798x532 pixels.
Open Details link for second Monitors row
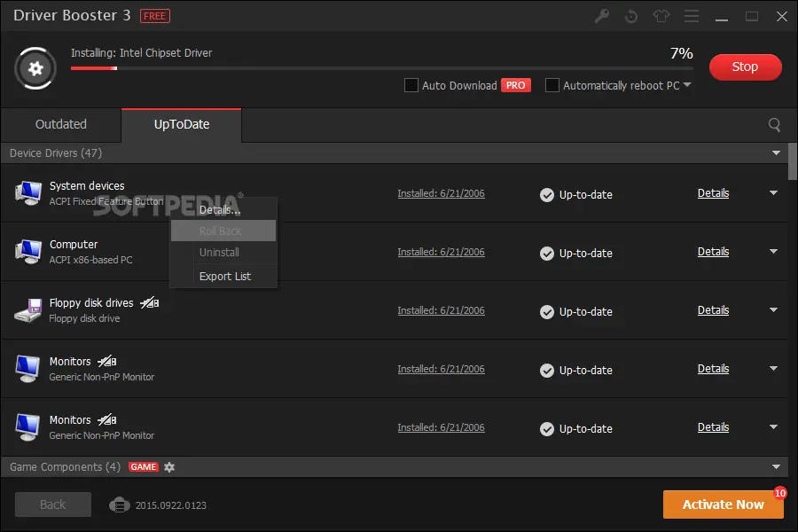coord(713,427)
